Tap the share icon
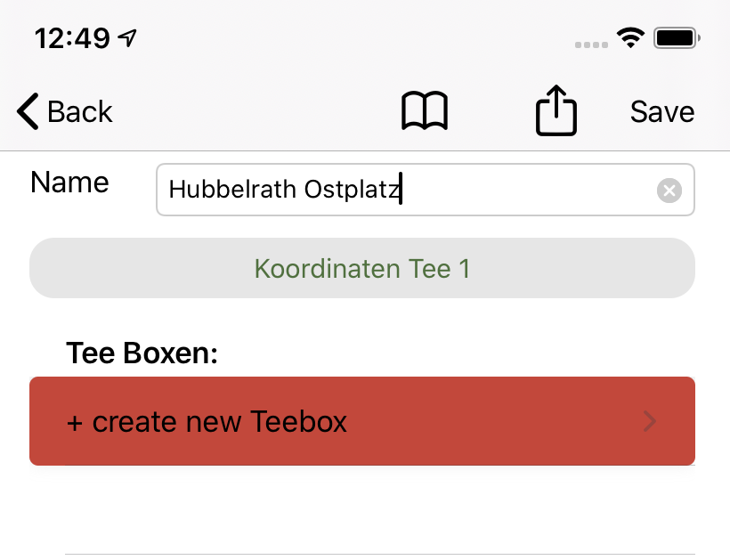 (556, 111)
